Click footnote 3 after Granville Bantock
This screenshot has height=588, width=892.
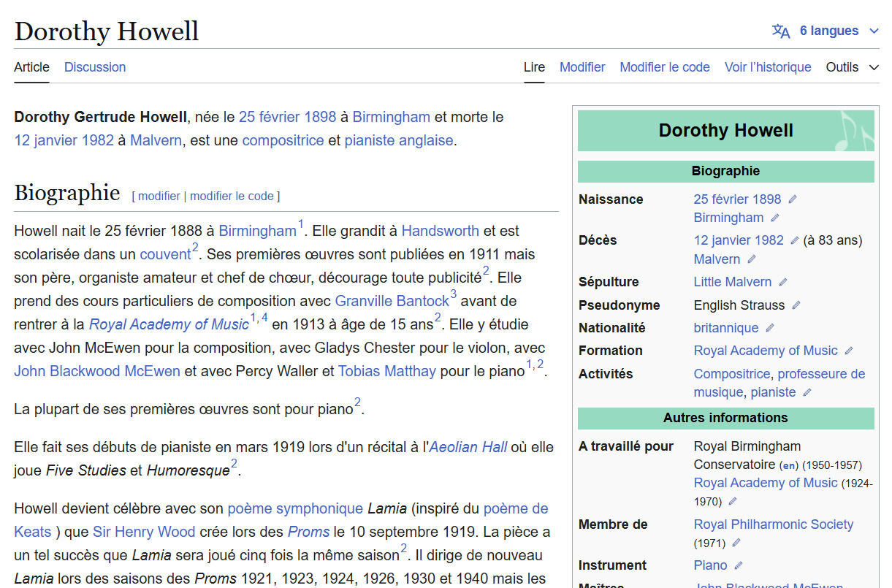(x=453, y=294)
